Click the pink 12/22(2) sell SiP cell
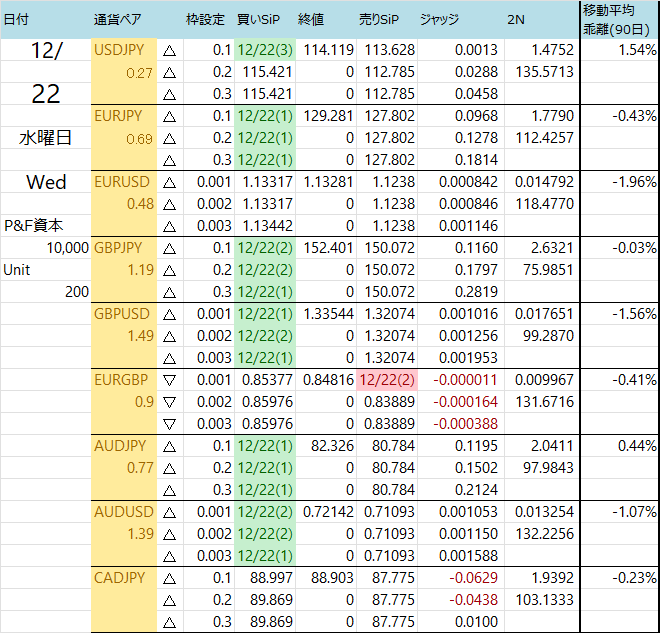The image size is (660, 633). (387, 380)
